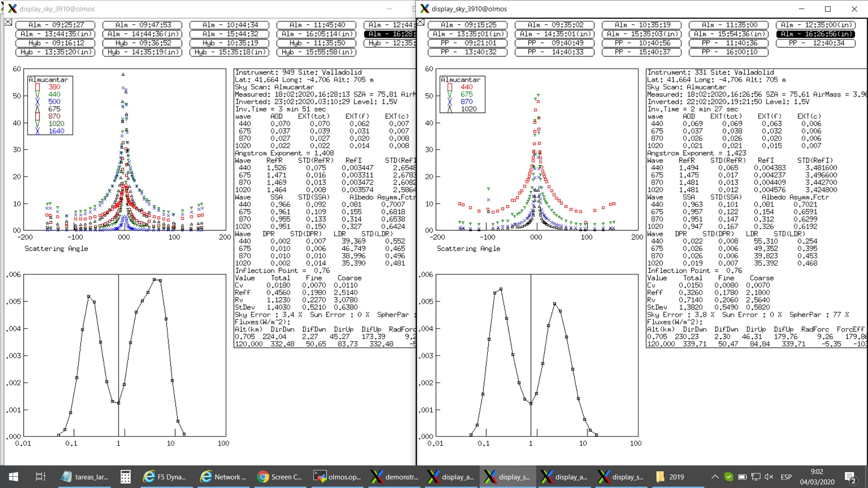Open Calculator from taskbar
This screenshot has height=488, width=868.
point(126,477)
